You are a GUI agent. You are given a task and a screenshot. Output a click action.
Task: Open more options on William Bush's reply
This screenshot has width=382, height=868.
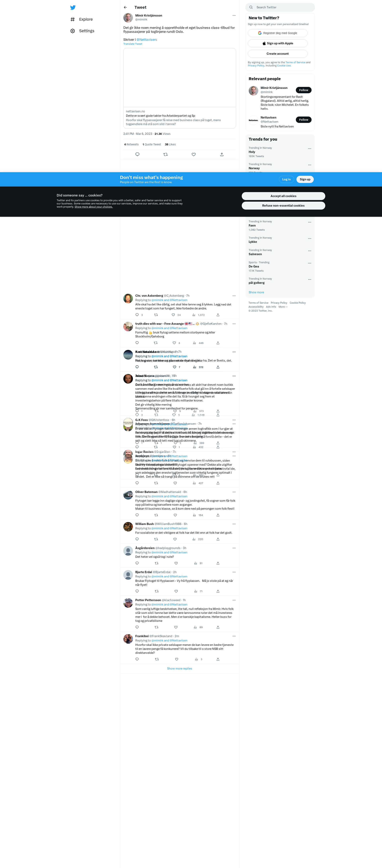(x=234, y=524)
